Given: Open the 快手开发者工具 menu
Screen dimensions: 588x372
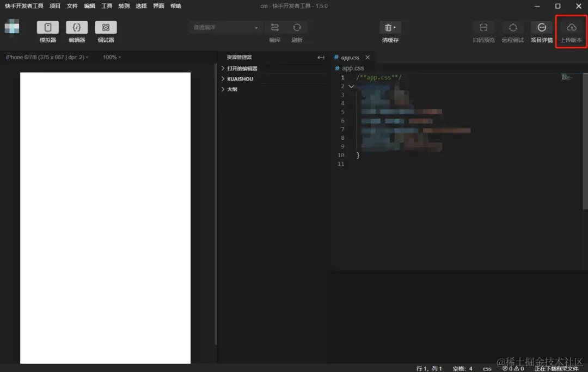Looking at the screenshot, I should (24, 6).
